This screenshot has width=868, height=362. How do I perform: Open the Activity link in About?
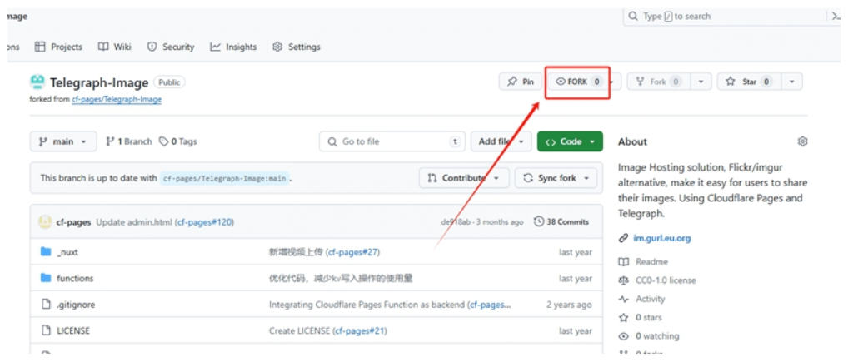[x=651, y=299]
